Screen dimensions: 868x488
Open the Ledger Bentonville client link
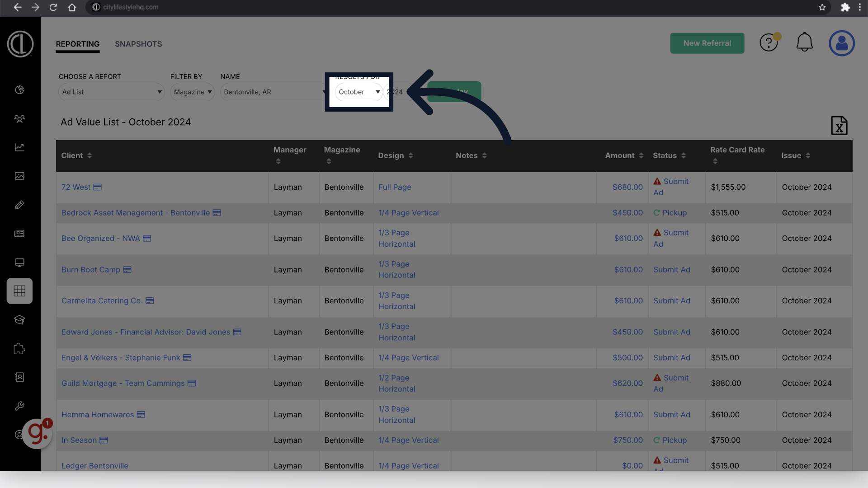click(x=95, y=466)
